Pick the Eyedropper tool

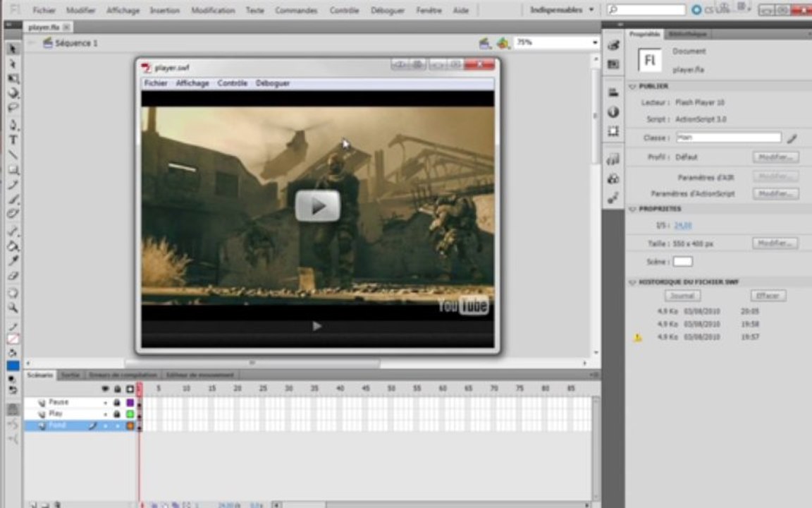[x=13, y=261]
